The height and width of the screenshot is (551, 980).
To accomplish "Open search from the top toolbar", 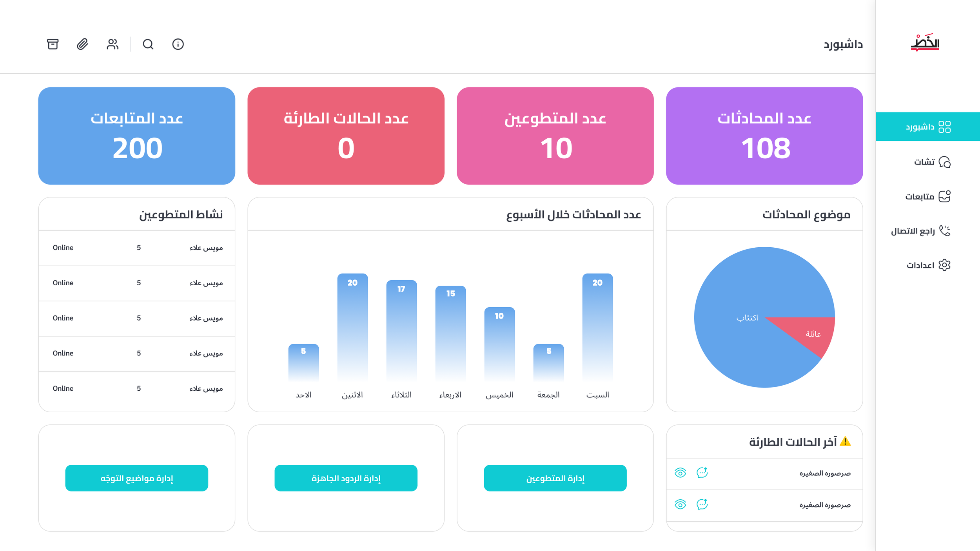I will (148, 44).
